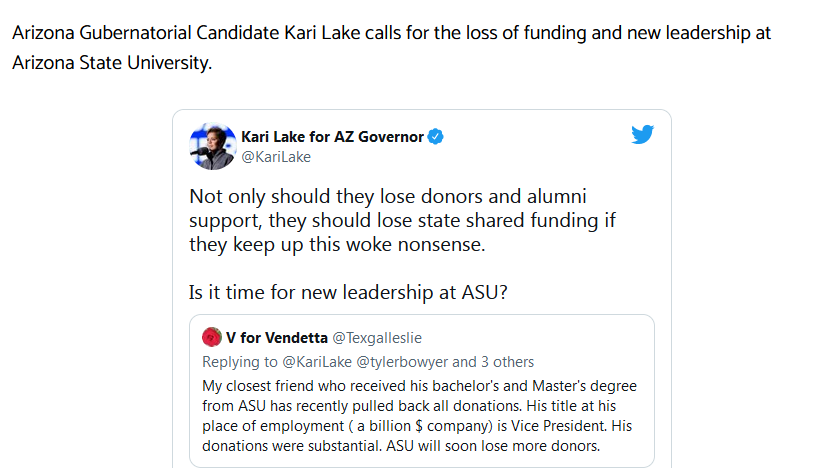Click the tweet text about woke nonsense
The width and height of the screenshot is (813, 468).
point(402,220)
